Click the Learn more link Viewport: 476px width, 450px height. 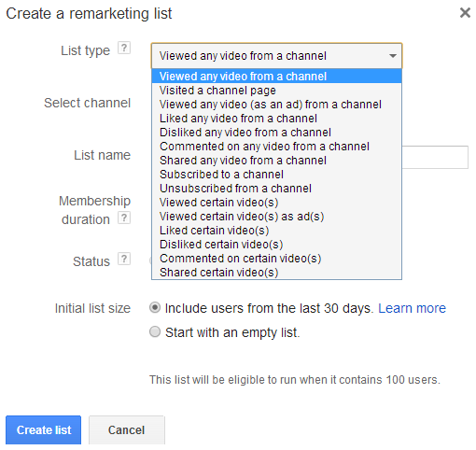(412, 308)
